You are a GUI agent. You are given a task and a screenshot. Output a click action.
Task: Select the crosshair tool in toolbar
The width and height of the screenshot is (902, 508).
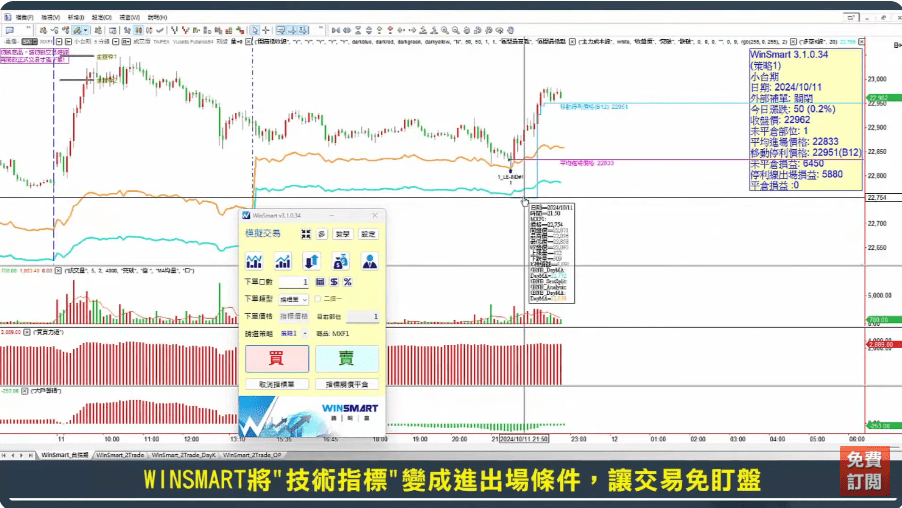266,30
